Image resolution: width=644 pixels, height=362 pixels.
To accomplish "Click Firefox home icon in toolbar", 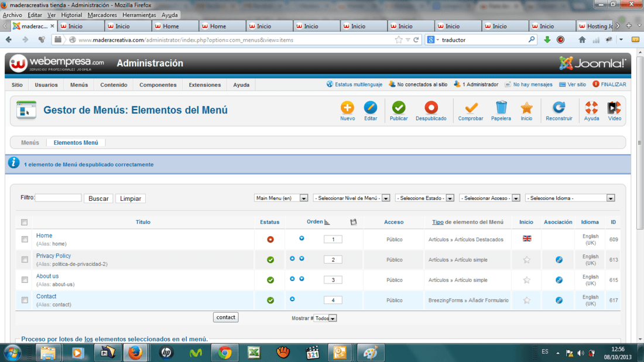I will (x=582, y=40).
